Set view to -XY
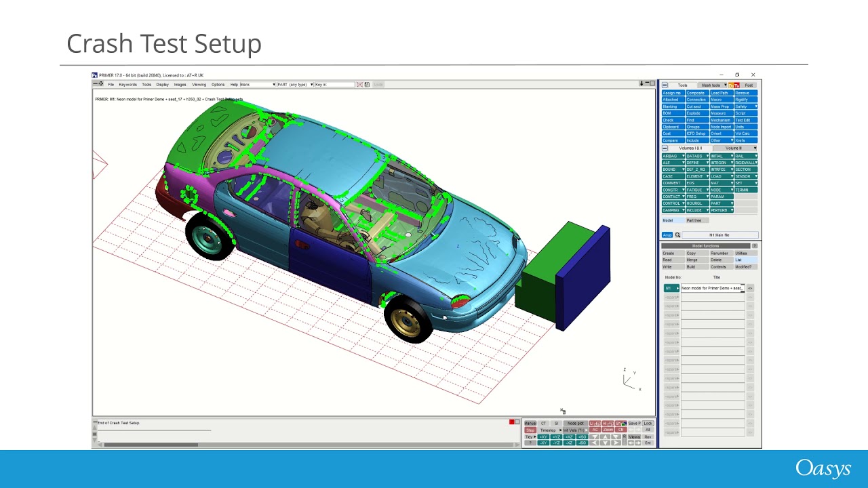This screenshot has width=868, height=488. pyautogui.click(x=543, y=443)
